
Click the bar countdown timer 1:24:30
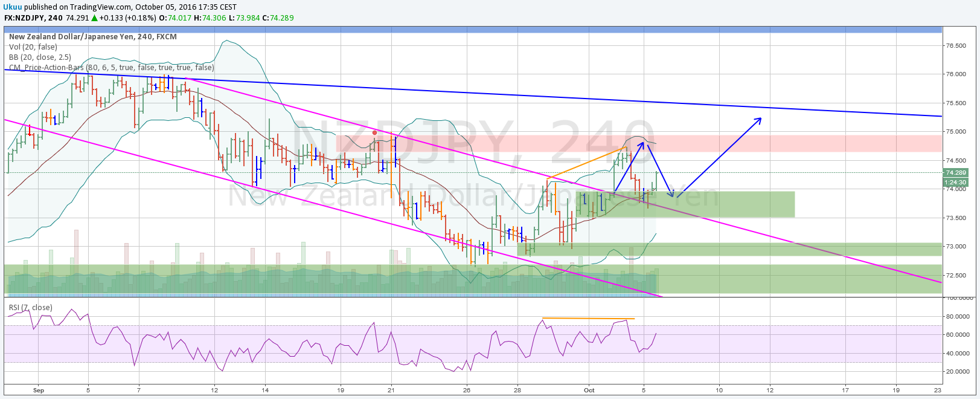(x=956, y=182)
